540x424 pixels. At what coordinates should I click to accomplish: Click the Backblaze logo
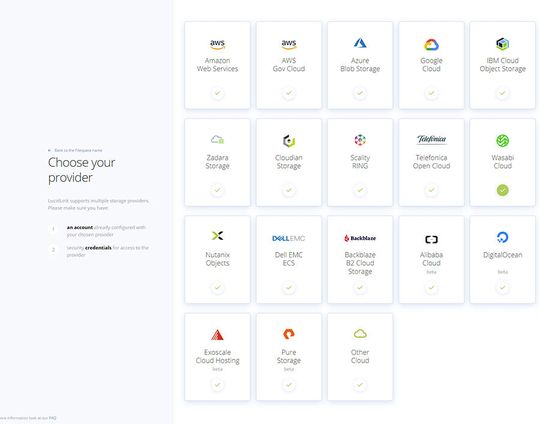point(360,238)
